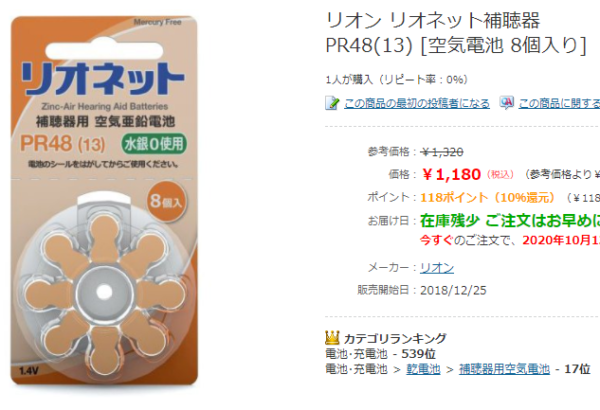
Task: Go to the 乾電池 category link
Action: pyautogui.click(x=415, y=369)
